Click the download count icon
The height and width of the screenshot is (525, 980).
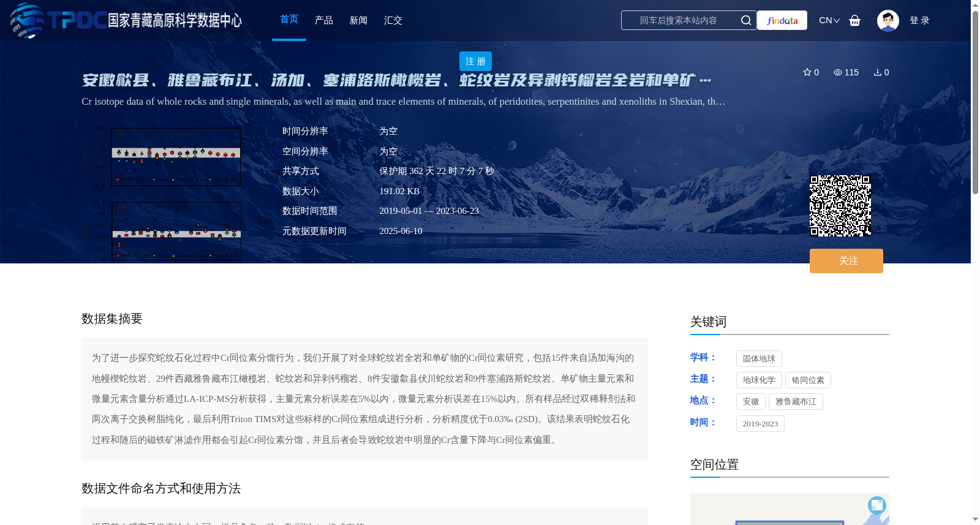click(878, 72)
